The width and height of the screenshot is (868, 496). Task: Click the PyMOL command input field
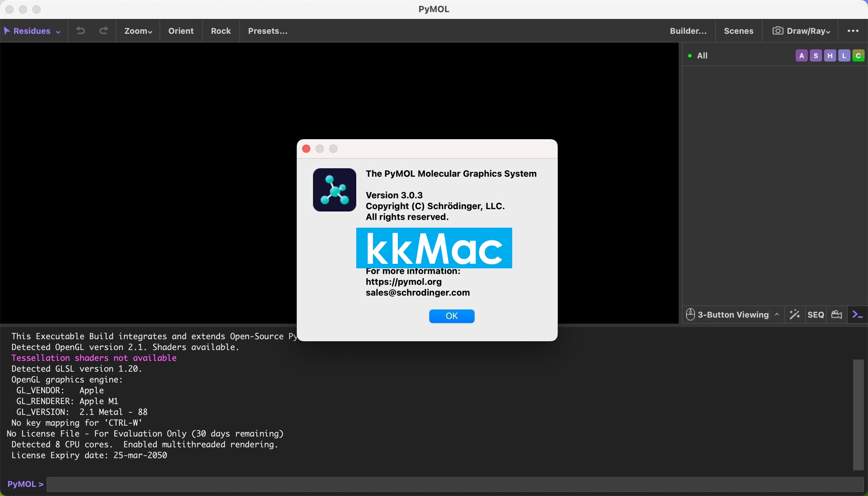coord(455,484)
